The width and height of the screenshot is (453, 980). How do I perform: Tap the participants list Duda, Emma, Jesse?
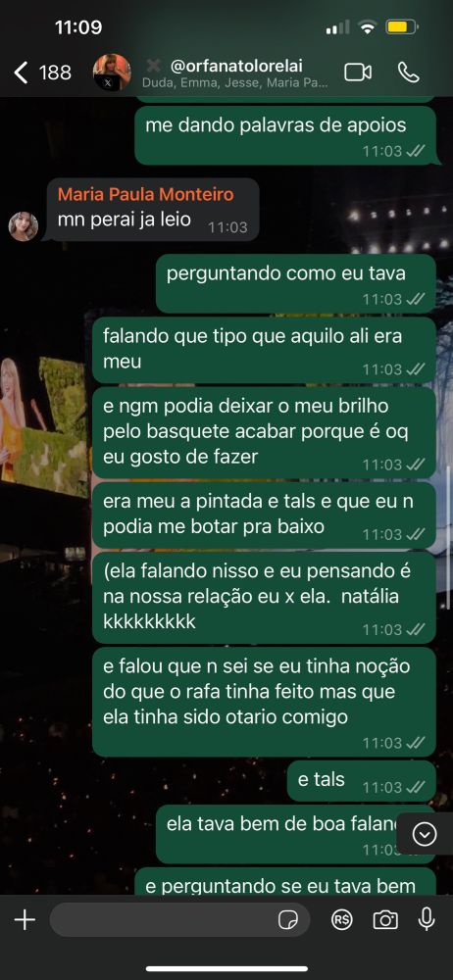(234, 83)
